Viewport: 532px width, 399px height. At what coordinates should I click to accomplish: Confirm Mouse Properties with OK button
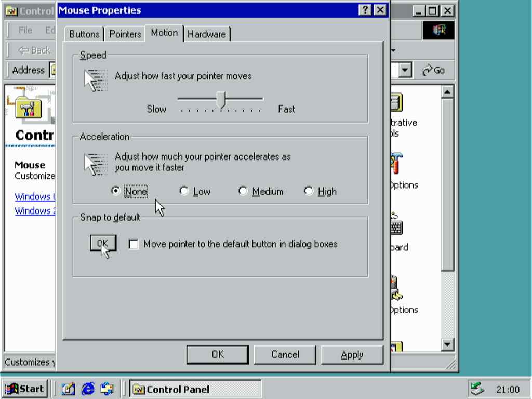pos(218,354)
